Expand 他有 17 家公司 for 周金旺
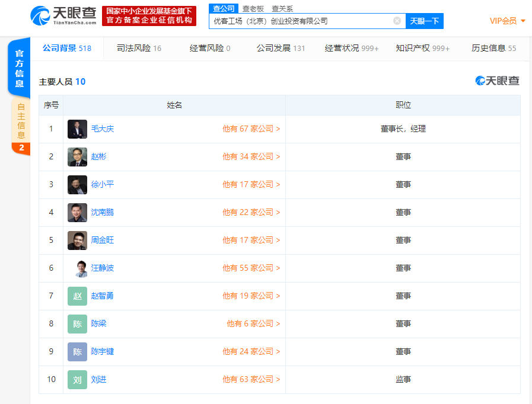 (x=251, y=240)
